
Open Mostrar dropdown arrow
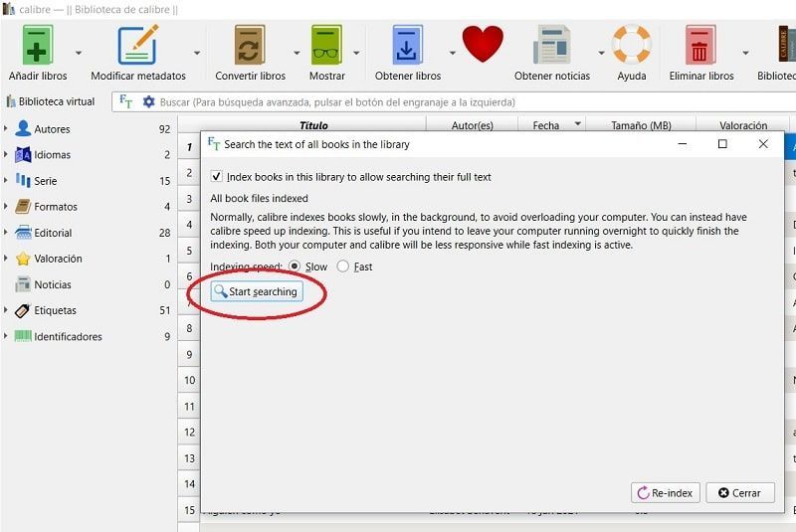point(356,53)
